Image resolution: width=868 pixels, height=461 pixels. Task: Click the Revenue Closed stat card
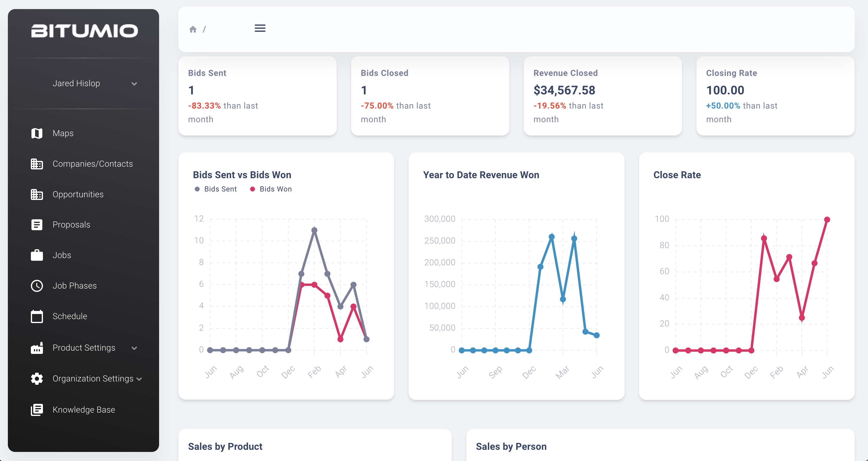(603, 96)
